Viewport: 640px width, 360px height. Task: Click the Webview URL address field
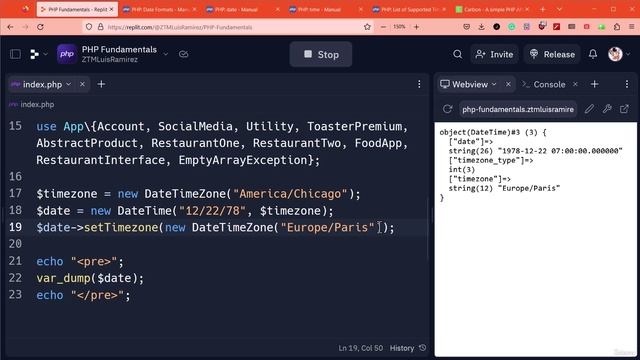pos(518,109)
